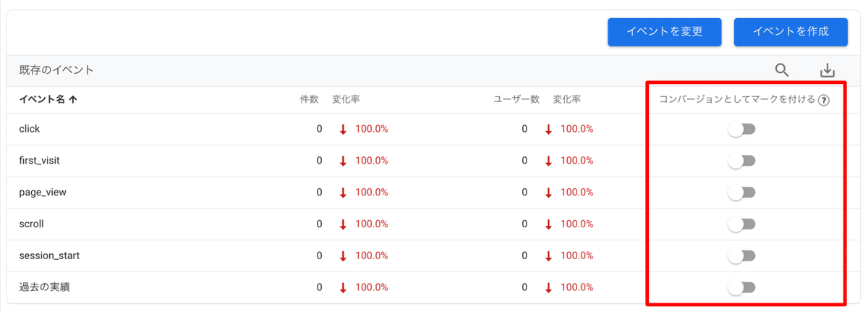The image size is (868, 312).
Task: Toggle conversion switch for click event
Action: pos(741,129)
